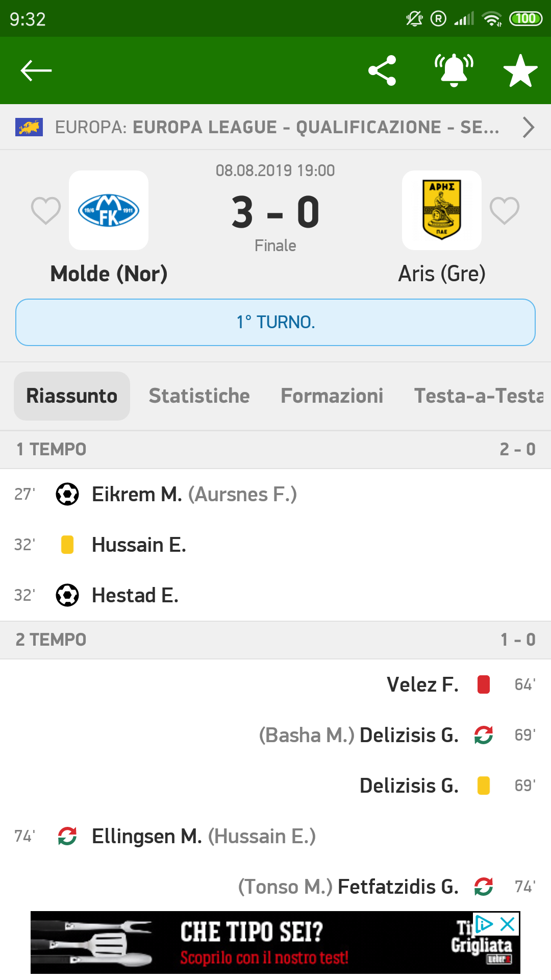
Task: Tap the back arrow icon
Action: click(36, 70)
